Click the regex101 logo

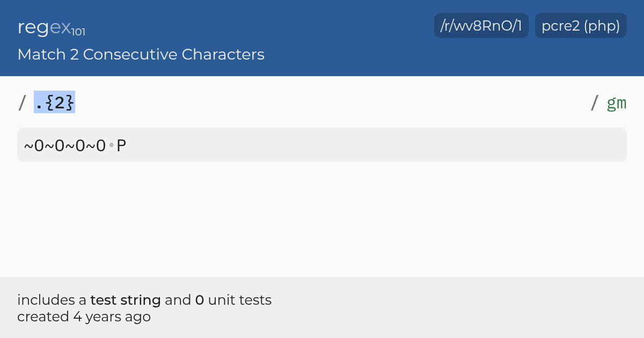(x=51, y=27)
